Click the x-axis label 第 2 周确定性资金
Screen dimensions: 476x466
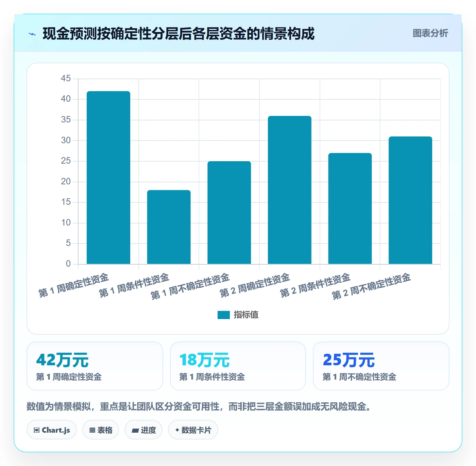(255, 285)
